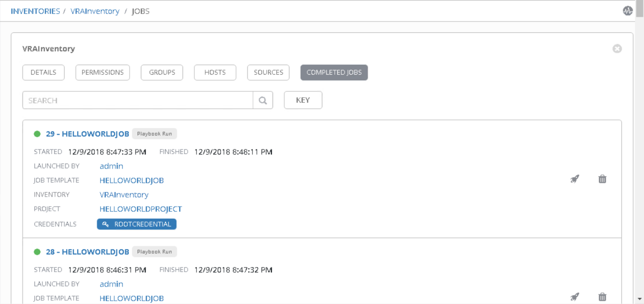The height and width of the screenshot is (304, 644).
Task: Click the ROOTCREDENTIAL credential tag
Action: [136, 224]
